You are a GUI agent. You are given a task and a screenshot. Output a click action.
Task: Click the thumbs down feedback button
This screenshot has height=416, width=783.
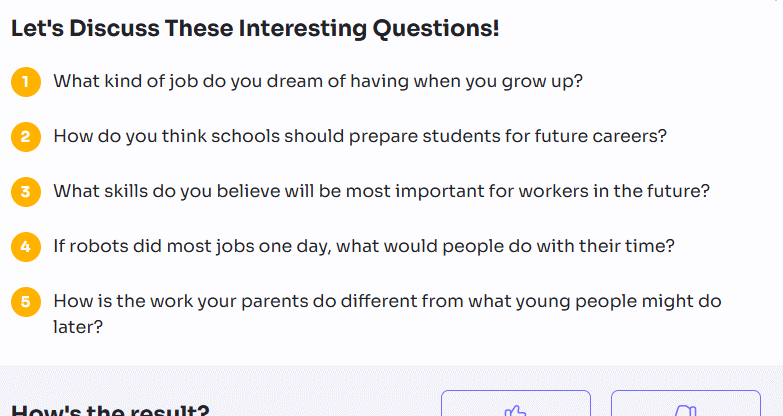(685, 405)
